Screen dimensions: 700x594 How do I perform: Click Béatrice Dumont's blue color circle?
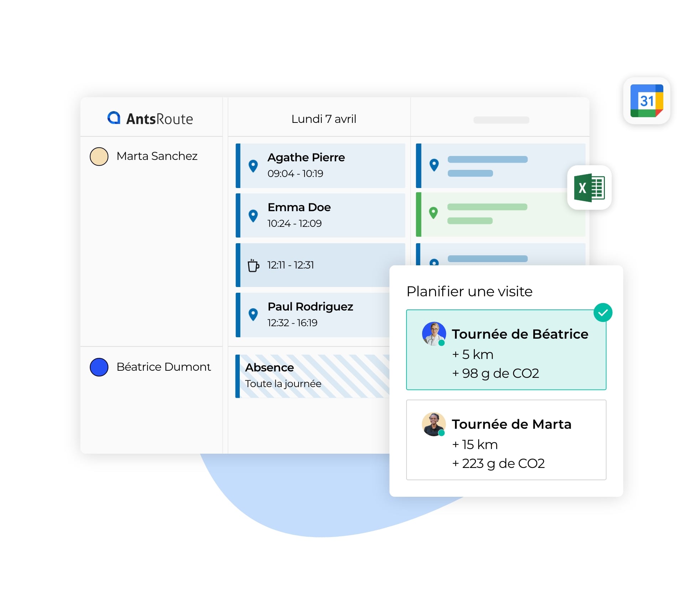pyautogui.click(x=99, y=367)
